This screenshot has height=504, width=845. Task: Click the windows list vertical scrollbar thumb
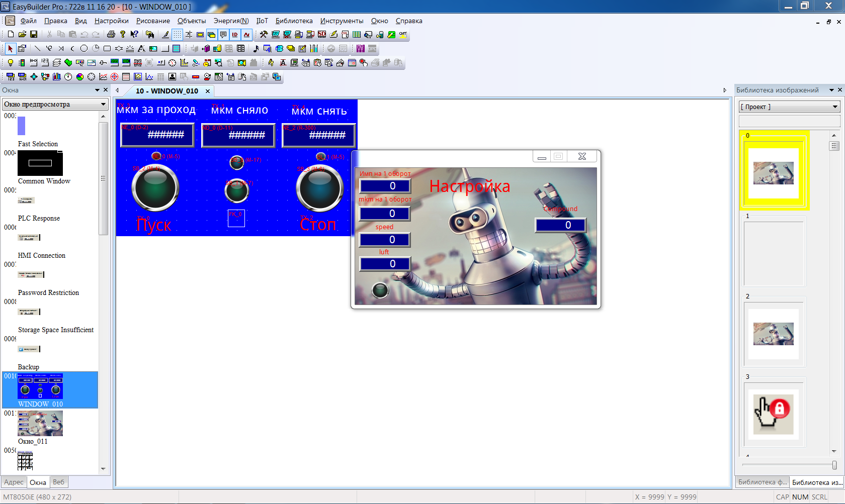click(103, 179)
